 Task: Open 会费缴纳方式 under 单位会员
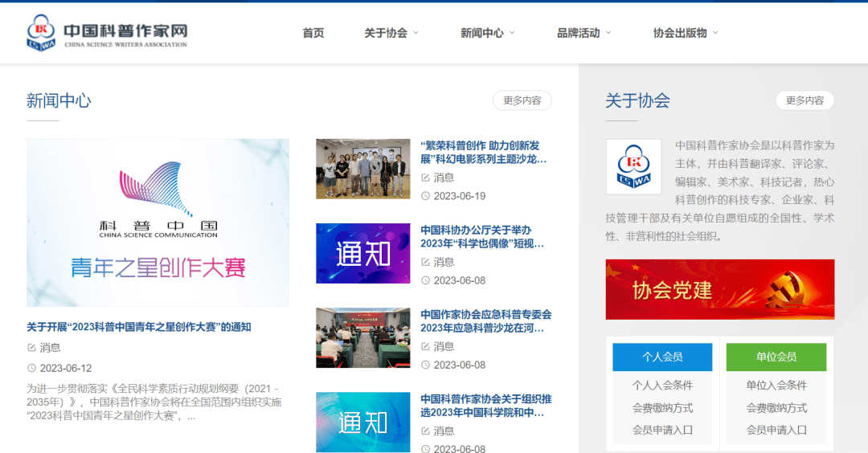[x=776, y=408]
